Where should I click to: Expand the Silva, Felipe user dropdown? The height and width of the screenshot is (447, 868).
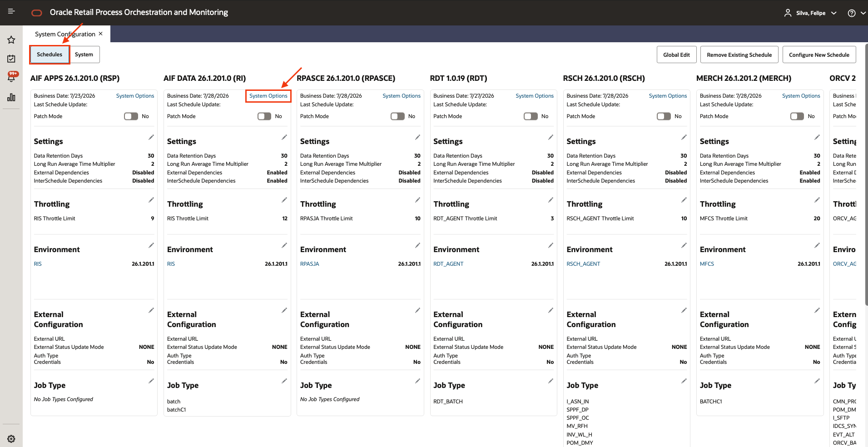pyautogui.click(x=834, y=13)
